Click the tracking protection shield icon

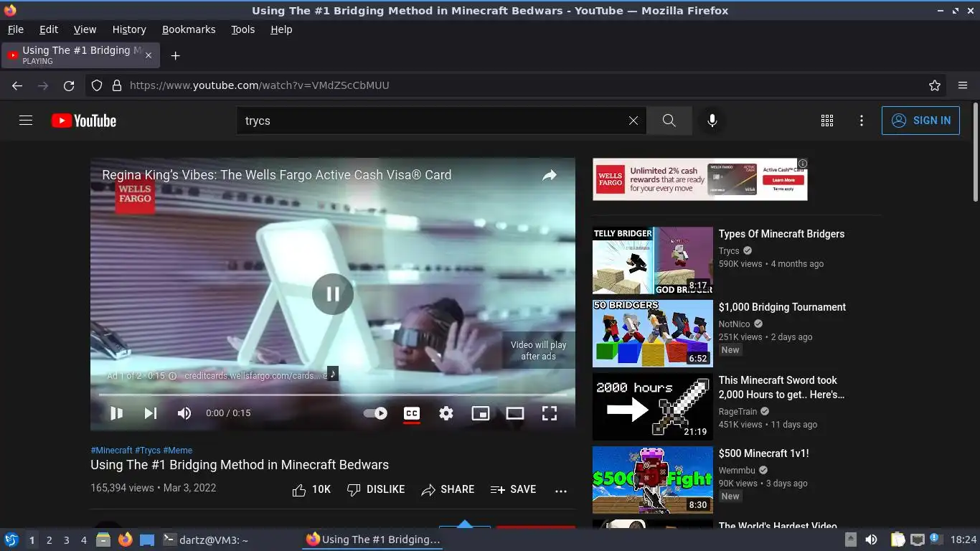[x=97, y=85]
